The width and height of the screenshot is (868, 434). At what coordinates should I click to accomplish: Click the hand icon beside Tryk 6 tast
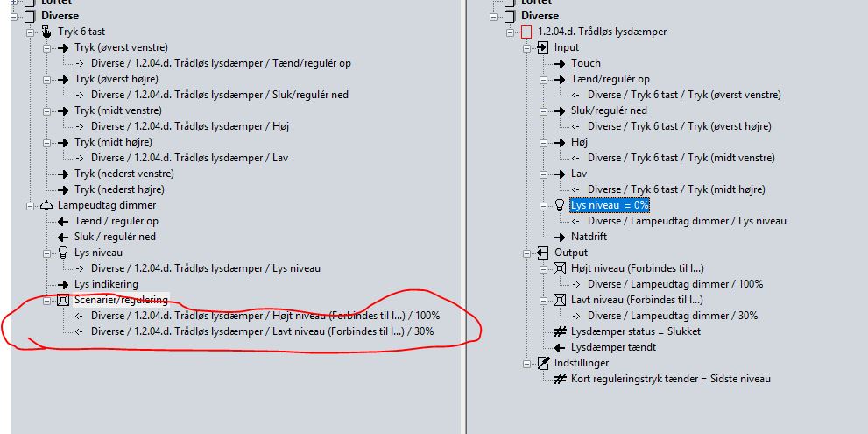pos(47,32)
